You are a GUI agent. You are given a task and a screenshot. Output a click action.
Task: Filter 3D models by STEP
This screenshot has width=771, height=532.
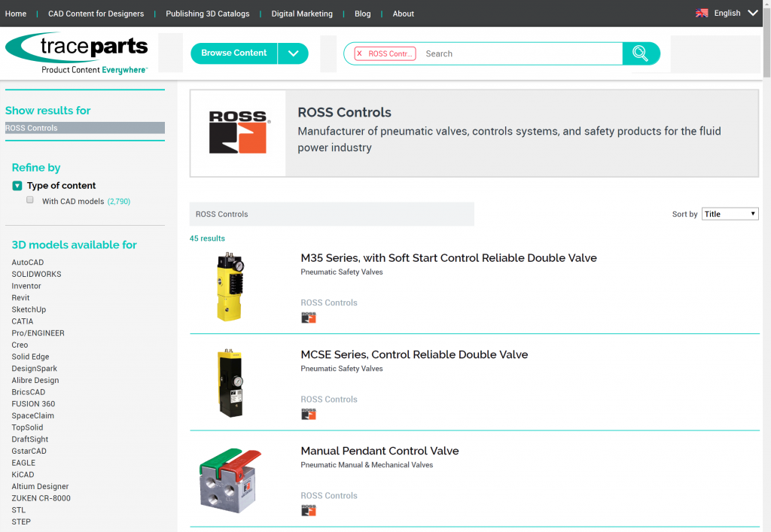coord(21,521)
